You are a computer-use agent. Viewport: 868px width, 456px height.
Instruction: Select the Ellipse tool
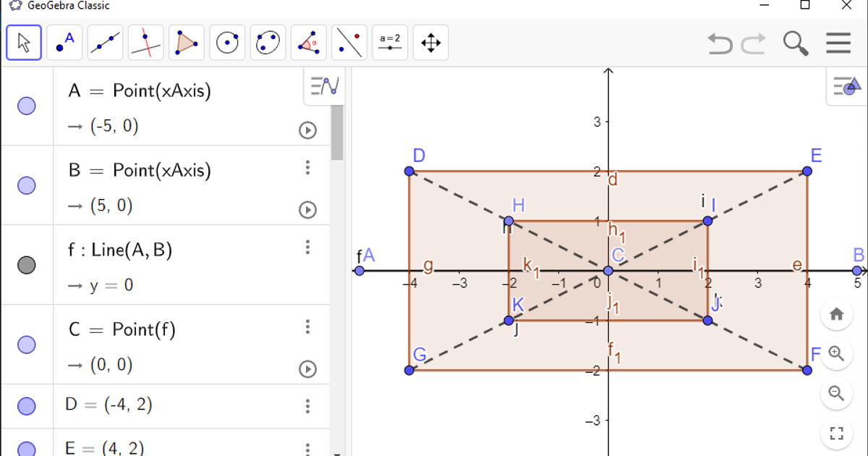tap(268, 43)
